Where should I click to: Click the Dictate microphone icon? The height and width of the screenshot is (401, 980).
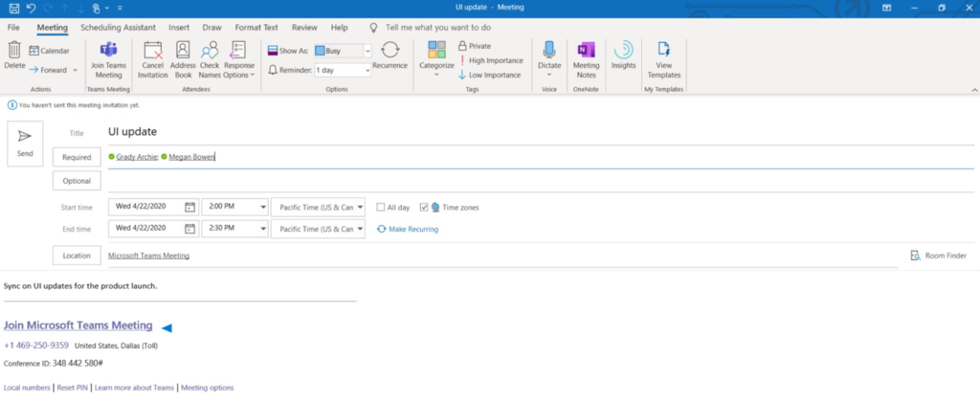point(549,50)
